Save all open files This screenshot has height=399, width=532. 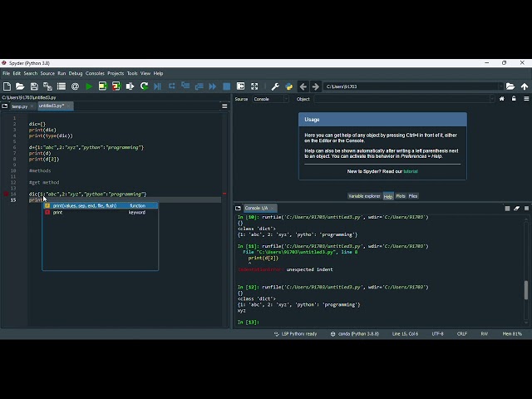click(48, 86)
